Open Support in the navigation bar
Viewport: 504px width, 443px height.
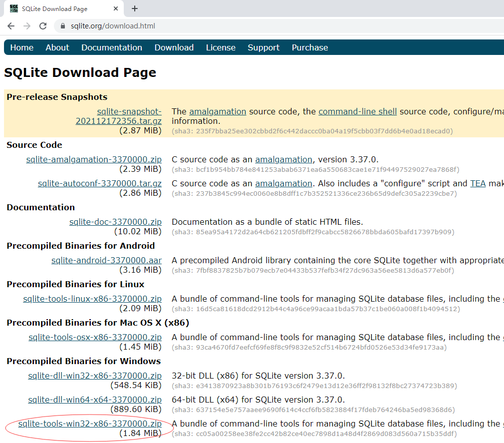(263, 47)
